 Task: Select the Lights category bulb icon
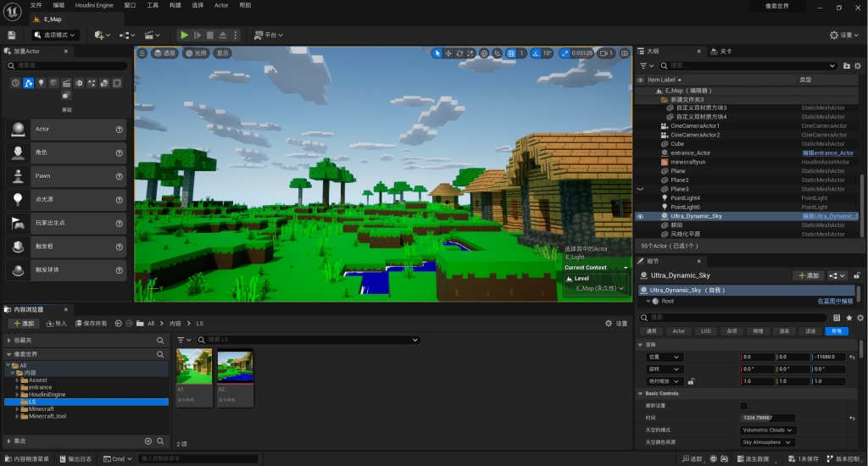pos(41,83)
